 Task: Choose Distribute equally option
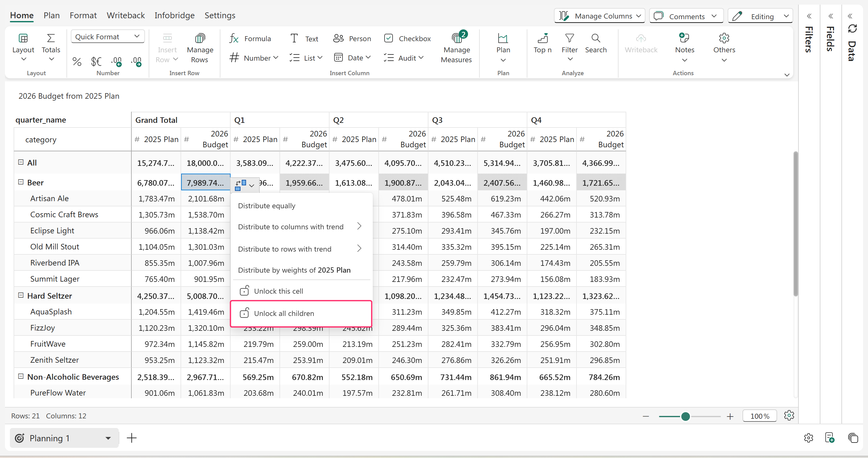266,206
